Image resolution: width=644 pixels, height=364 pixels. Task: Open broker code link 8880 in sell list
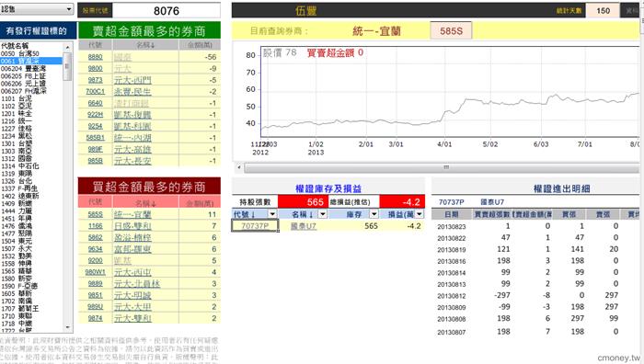[x=95, y=57]
